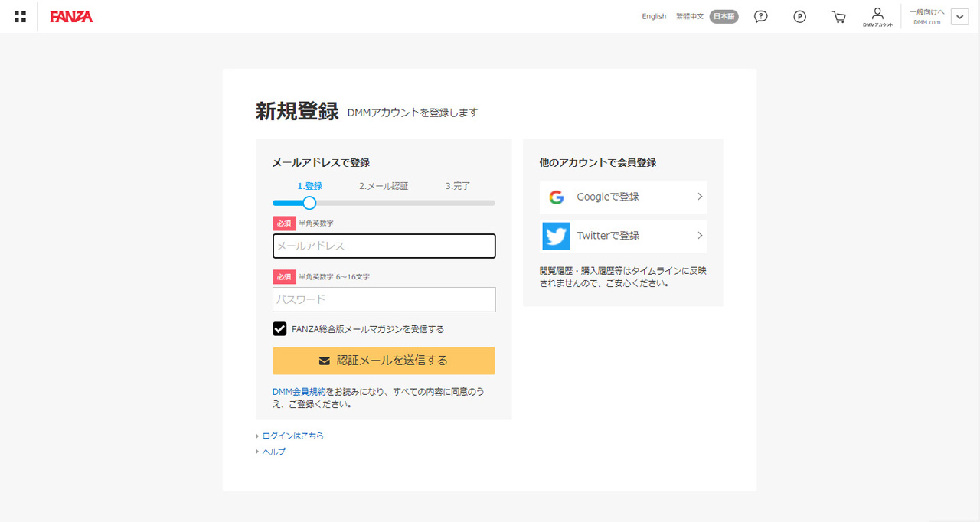Open the shopping cart icon
The height and width of the screenshot is (522, 980).
(x=838, y=17)
